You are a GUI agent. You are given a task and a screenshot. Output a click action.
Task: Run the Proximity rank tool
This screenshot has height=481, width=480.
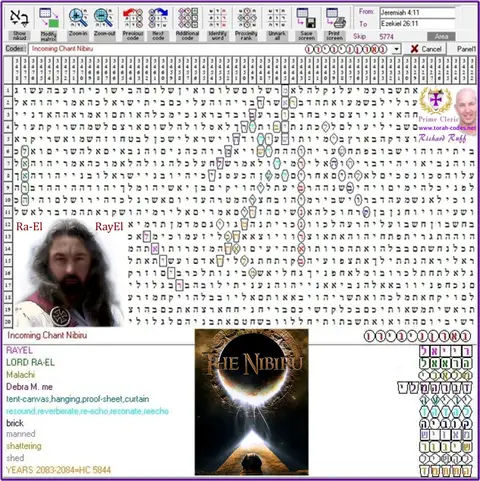click(246, 24)
